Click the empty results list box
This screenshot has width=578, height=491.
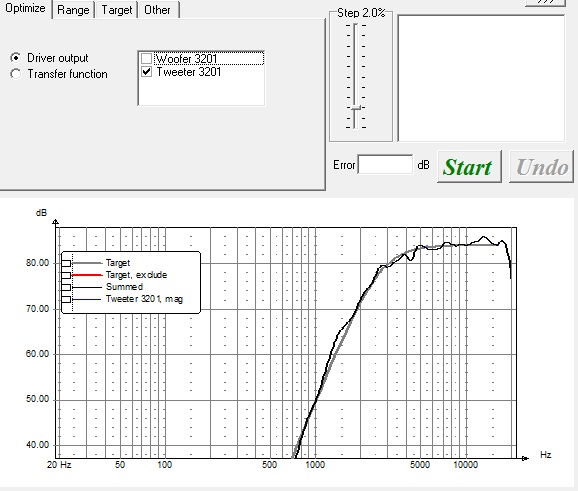pos(481,78)
